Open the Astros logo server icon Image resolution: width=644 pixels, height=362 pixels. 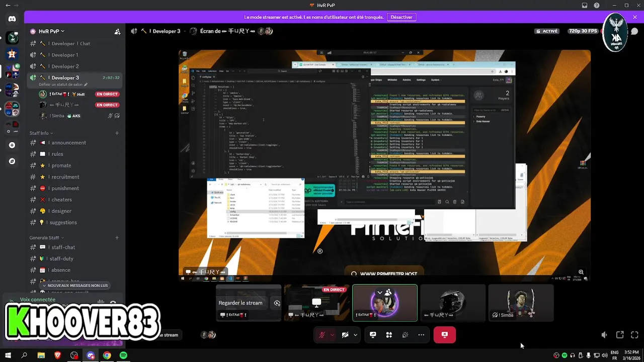(x=12, y=54)
